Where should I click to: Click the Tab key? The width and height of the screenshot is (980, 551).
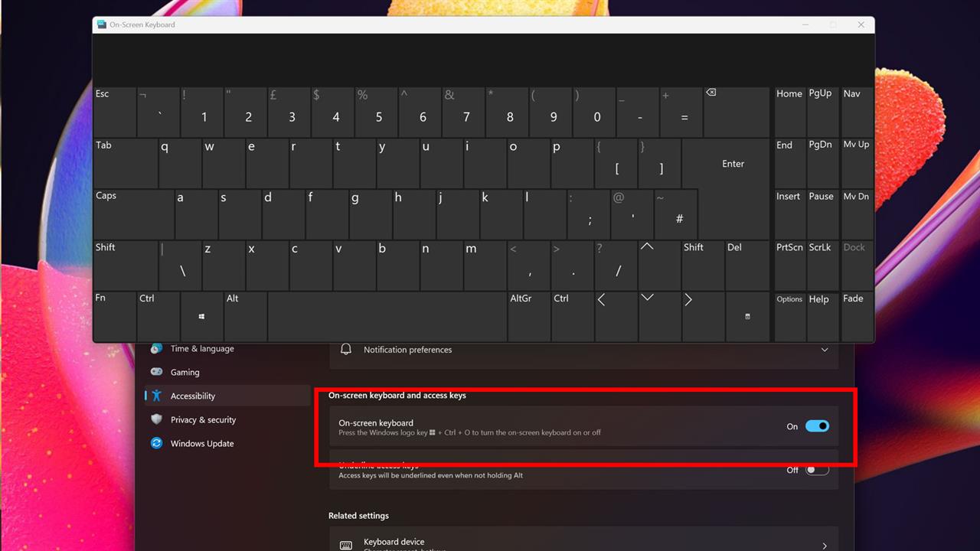pos(126,163)
